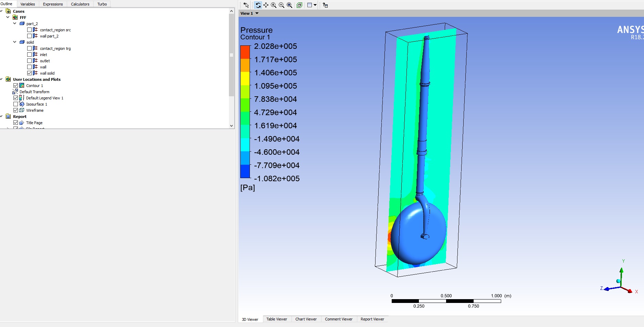Open the viewer help query icon

(x=325, y=5)
